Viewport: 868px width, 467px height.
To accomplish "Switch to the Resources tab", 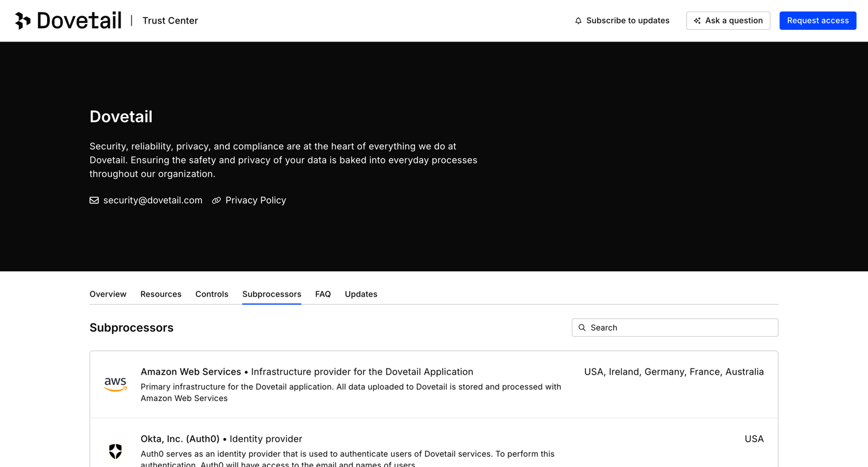I will 161,294.
